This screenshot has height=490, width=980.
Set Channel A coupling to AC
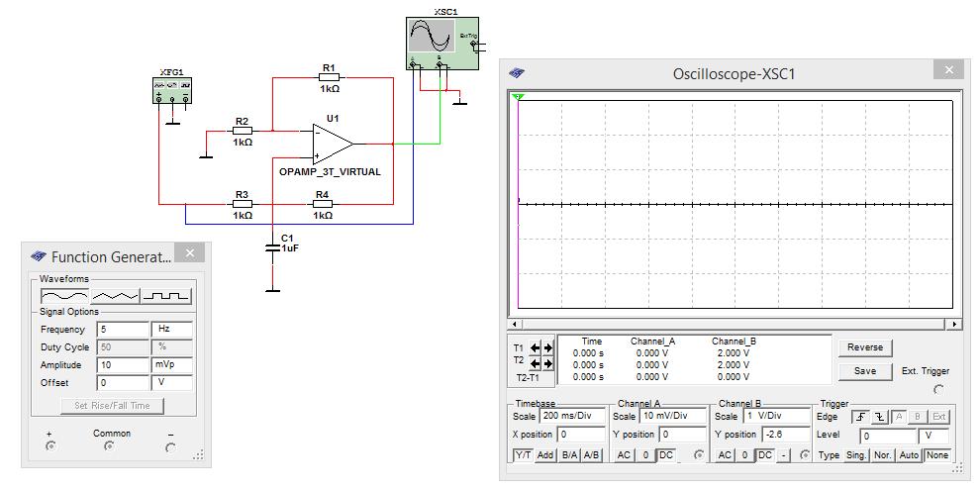623,455
